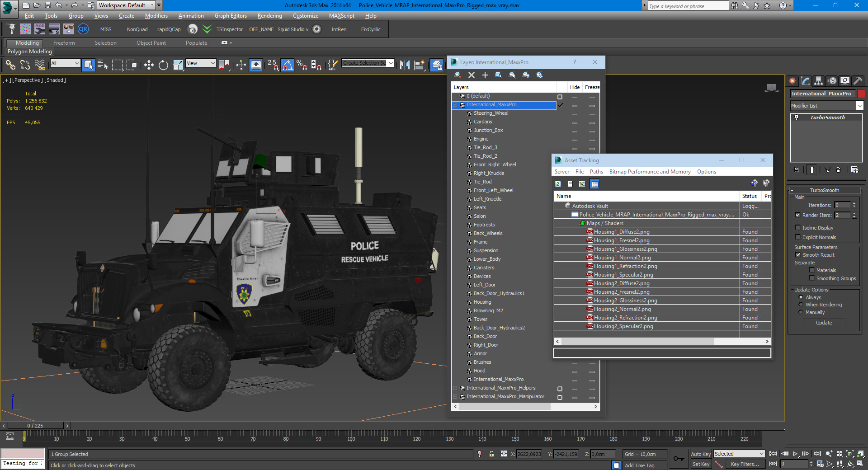Viewport: 868px width, 470px height.
Task: Select the Always update option
Action: [x=801, y=297]
